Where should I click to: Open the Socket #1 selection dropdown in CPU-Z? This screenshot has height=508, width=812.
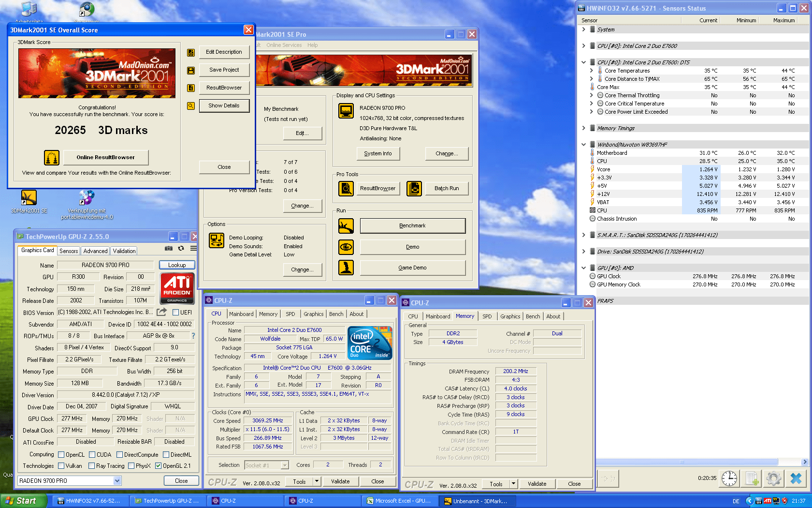click(285, 465)
